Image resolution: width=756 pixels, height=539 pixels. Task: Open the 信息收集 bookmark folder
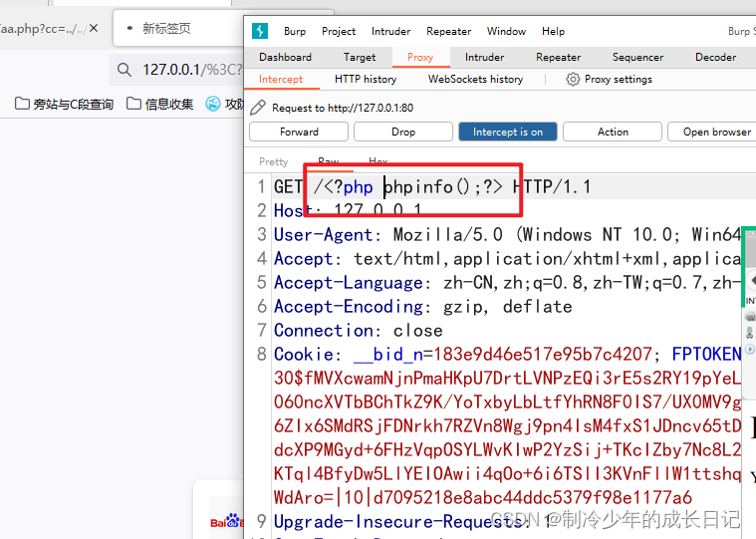pyautogui.click(x=160, y=104)
